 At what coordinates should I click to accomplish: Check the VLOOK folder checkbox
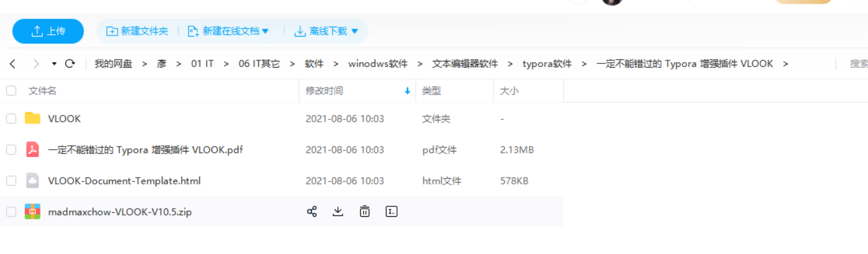(x=11, y=119)
